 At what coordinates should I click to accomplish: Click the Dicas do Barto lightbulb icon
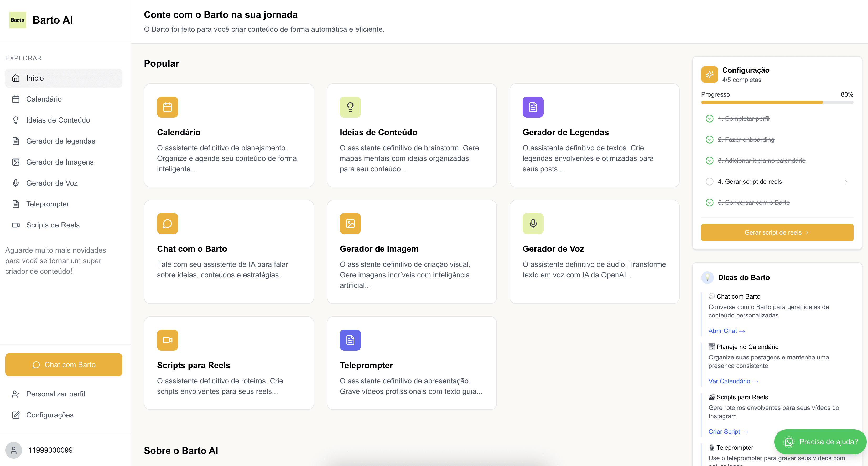[707, 277]
